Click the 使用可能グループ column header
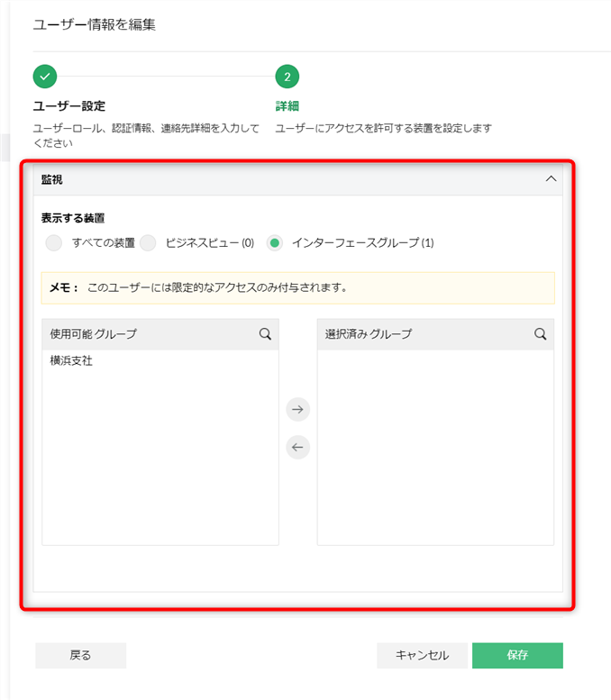The height and width of the screenshot is (700, 611). (x=94, y=334)
